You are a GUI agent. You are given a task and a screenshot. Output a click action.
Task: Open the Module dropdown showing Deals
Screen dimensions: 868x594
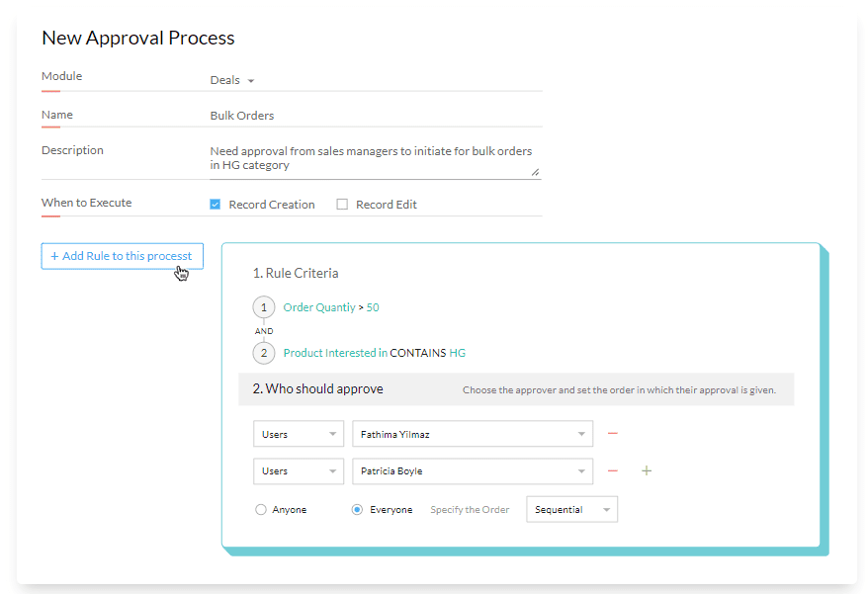pyautogui.click(x=232, y=80)
